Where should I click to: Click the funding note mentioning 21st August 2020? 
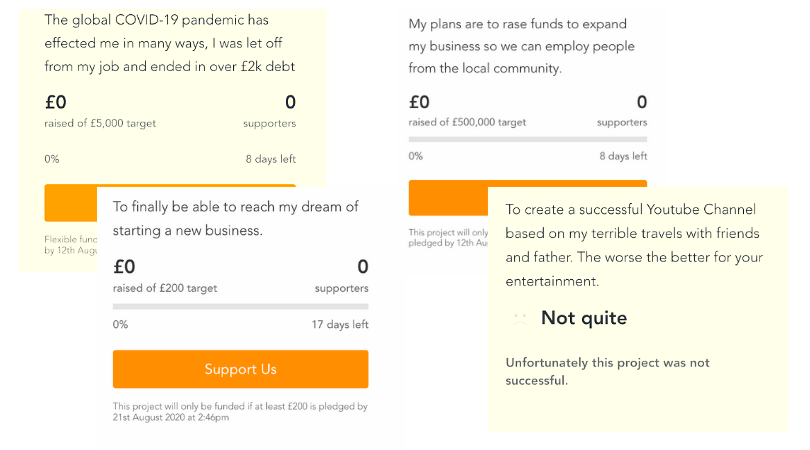pyautogui.click(x=240, y=412)
